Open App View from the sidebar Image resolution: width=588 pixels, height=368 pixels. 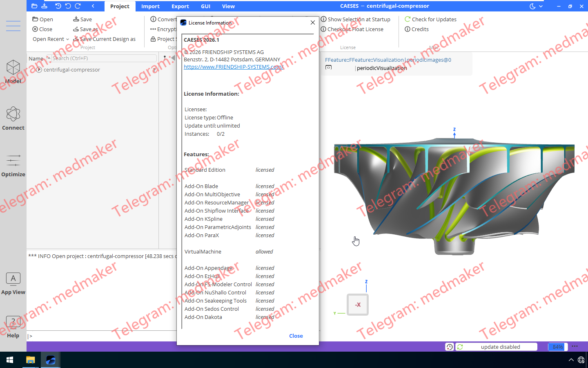pos(13,283)
